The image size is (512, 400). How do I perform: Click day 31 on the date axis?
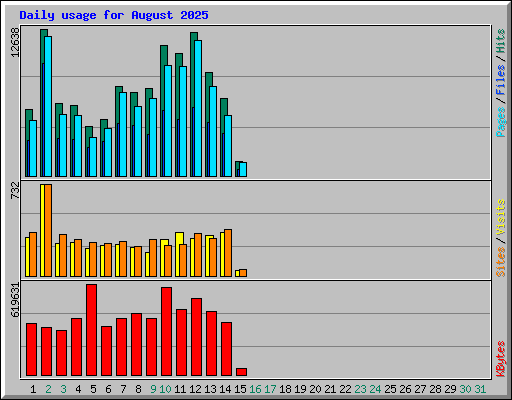click(x=480, y=389)
